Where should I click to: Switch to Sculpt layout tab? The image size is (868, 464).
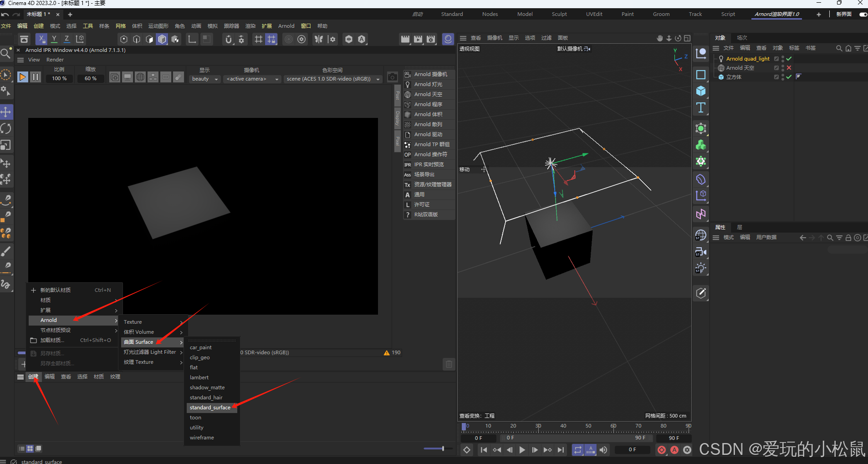559,14
